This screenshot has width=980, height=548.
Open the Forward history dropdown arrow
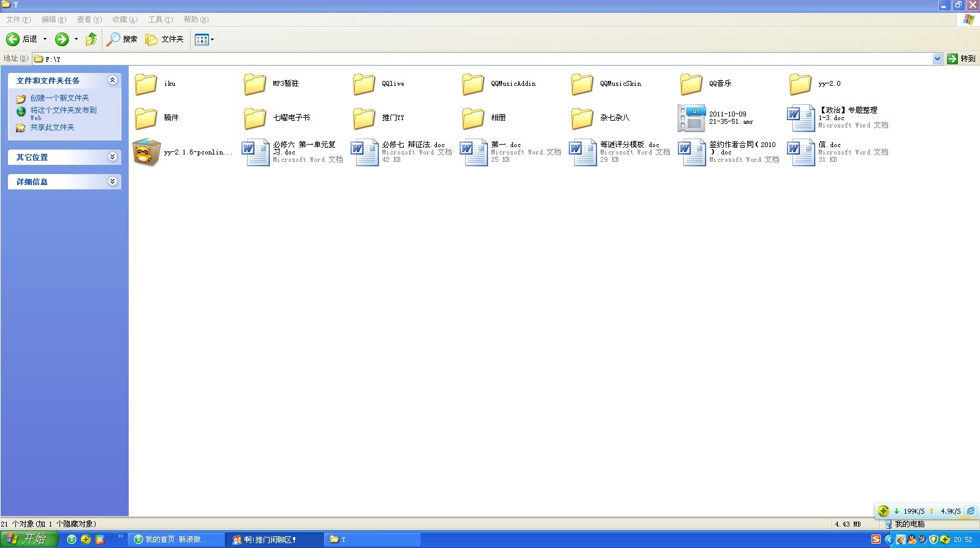(76, 39)
